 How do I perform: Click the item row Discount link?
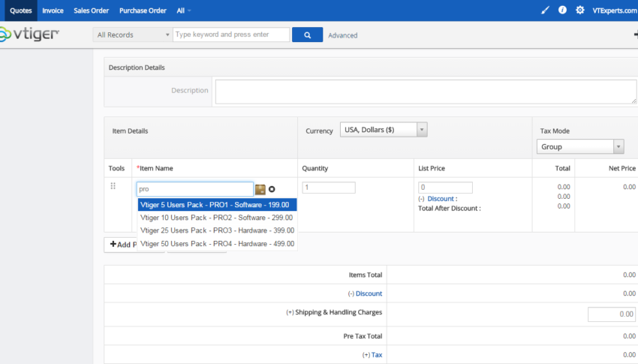coord(441,198)
